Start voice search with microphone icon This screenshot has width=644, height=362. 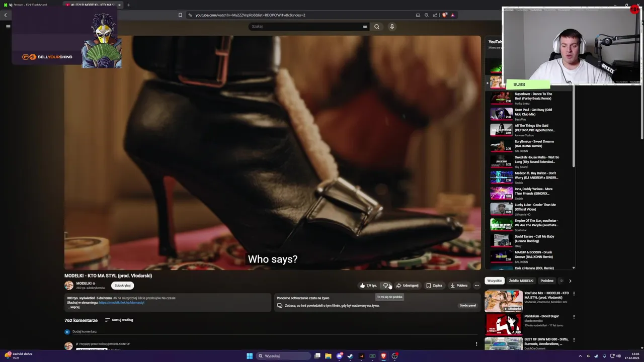(392, 27)
